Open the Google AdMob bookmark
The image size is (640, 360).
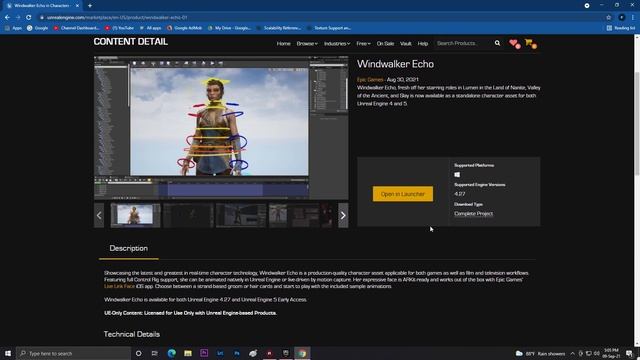click(184, 28)
